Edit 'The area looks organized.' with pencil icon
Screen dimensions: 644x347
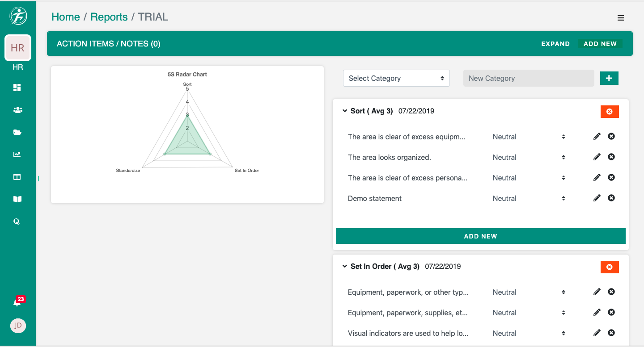point(597,157)
